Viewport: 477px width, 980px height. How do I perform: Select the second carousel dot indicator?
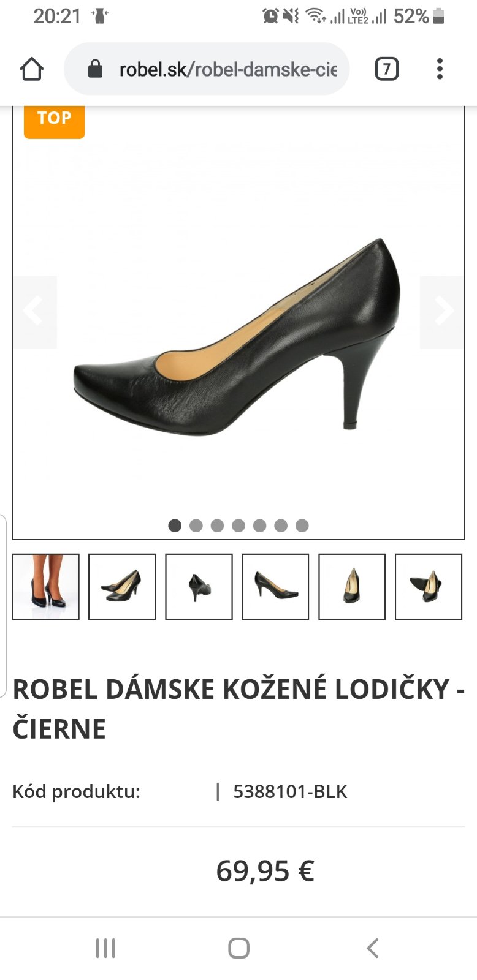(196, 526)
